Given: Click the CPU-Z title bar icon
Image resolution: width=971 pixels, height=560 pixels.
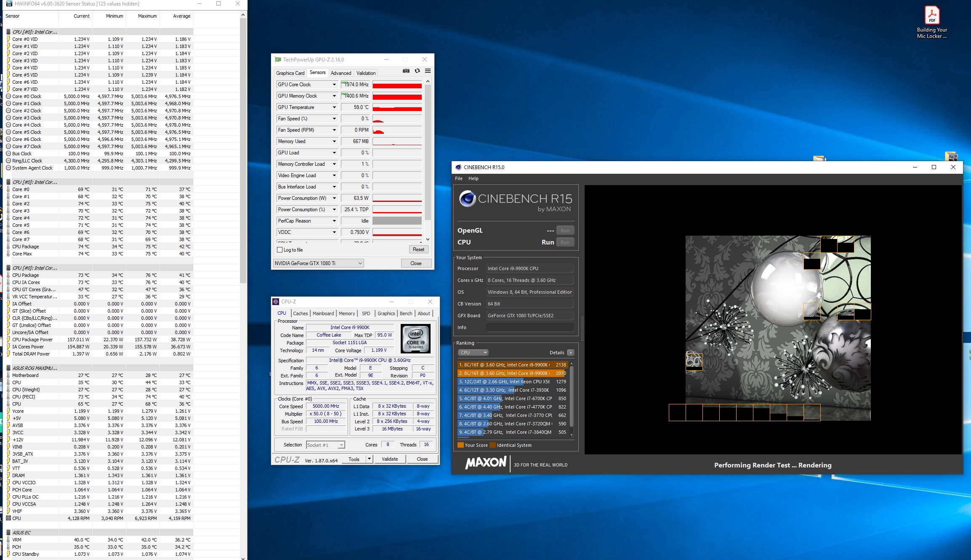Looking at the screenshot, I should pos(276,301).
